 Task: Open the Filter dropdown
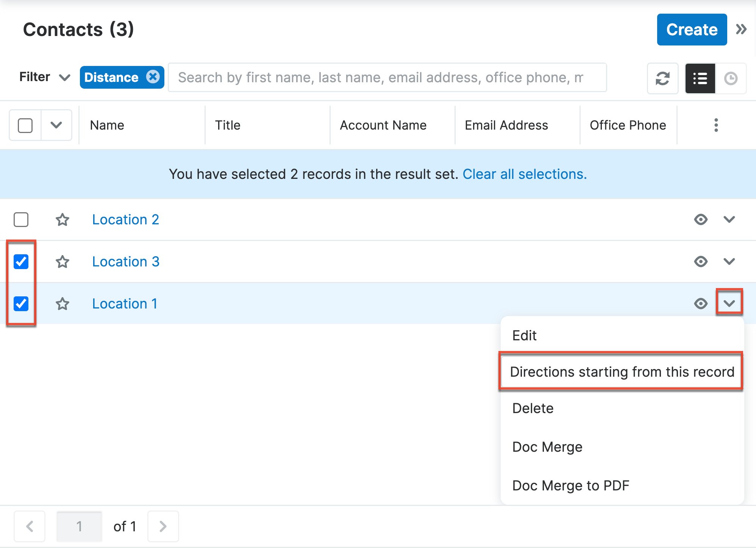44,77
